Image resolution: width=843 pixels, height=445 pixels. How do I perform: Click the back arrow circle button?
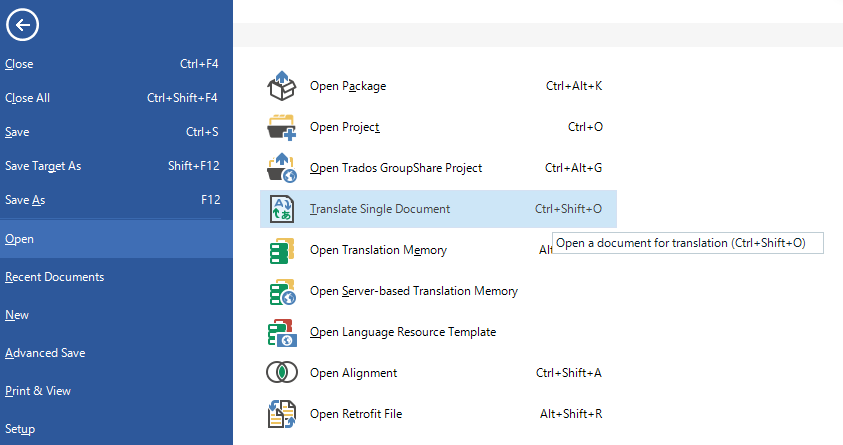[x=22, y=25]
